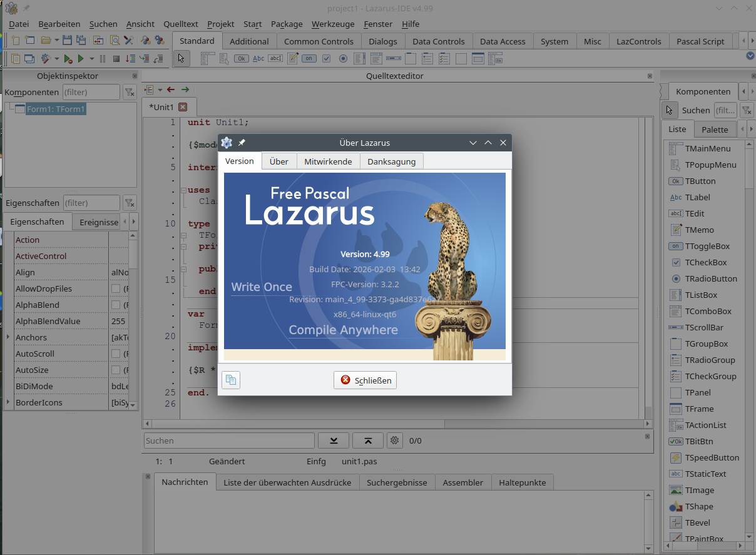Screen dimensions: 756x555
Task: Select TButton on the Standard palette
Action: coord(243,58)
